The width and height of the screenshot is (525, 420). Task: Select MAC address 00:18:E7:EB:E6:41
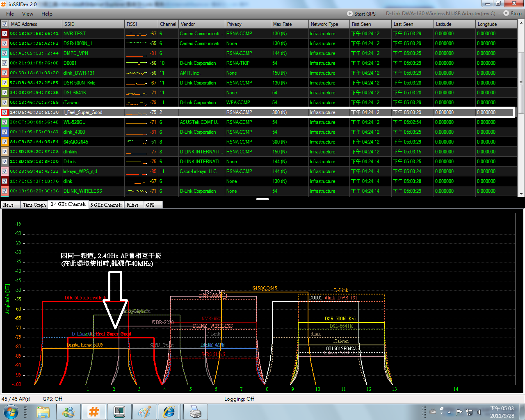point(34,34)
